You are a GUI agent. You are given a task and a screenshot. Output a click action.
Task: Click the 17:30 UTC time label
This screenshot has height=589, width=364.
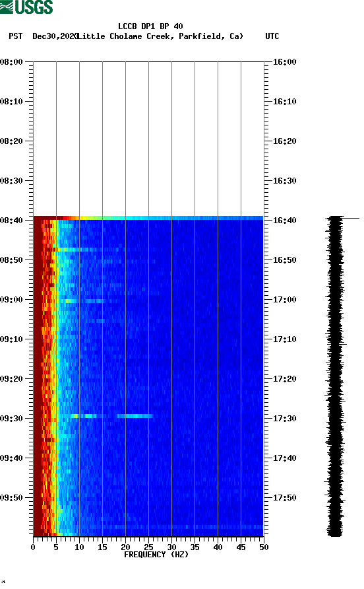click(284, 419)
